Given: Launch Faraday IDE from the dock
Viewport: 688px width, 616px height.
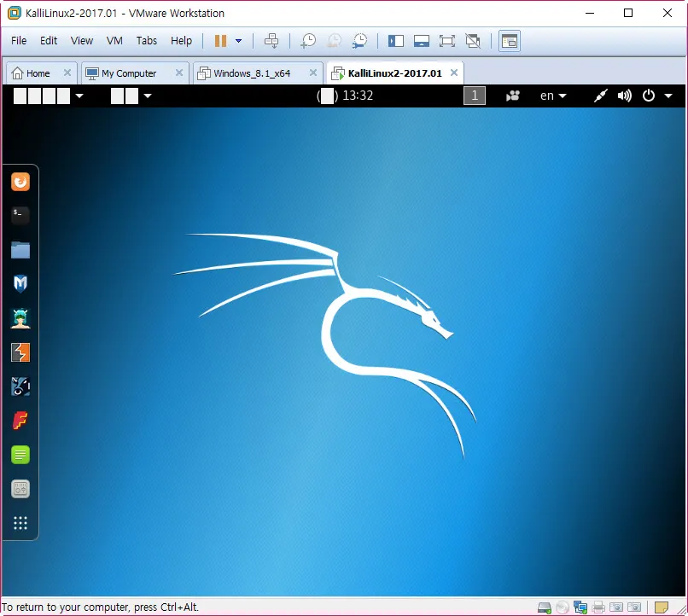Looking at the screenshot, I should click(x=20, y=421).
